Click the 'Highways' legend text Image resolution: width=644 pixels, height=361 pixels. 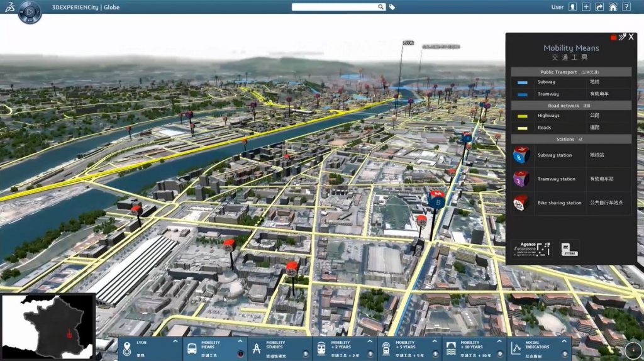(x=548, y=116)
